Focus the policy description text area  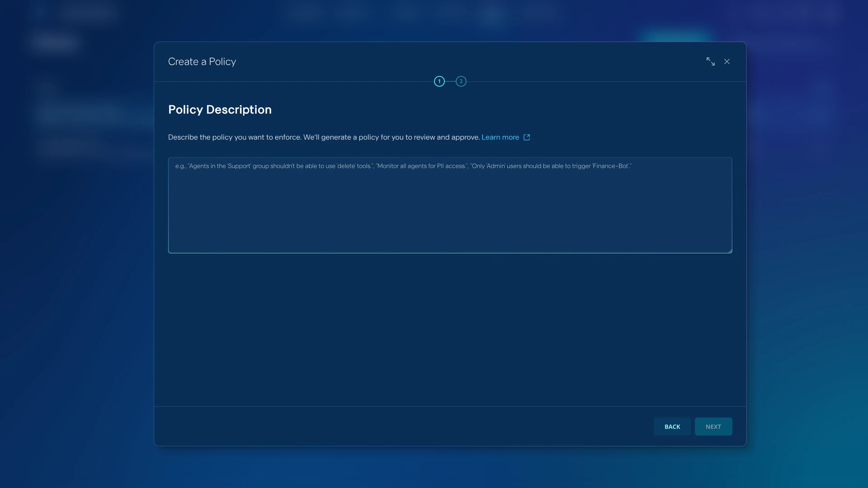450,205
